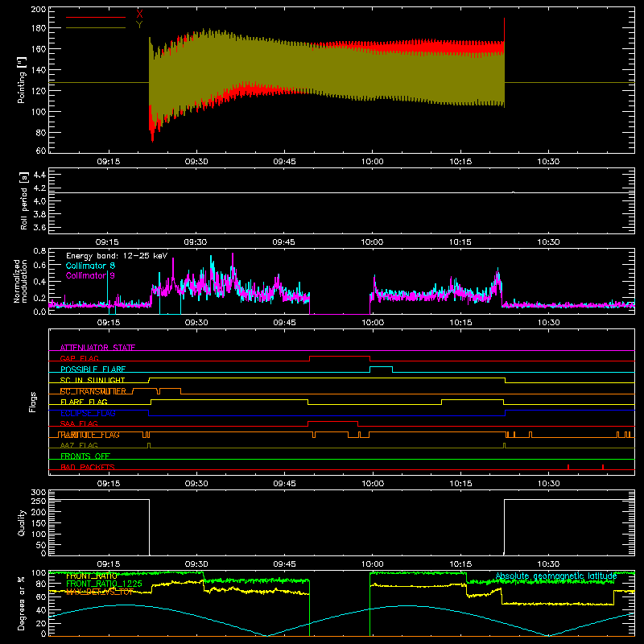Click the 'Flags' vertical axis title
The width and height of the screenshot is (644, 644).
click(x=33, y=402)
